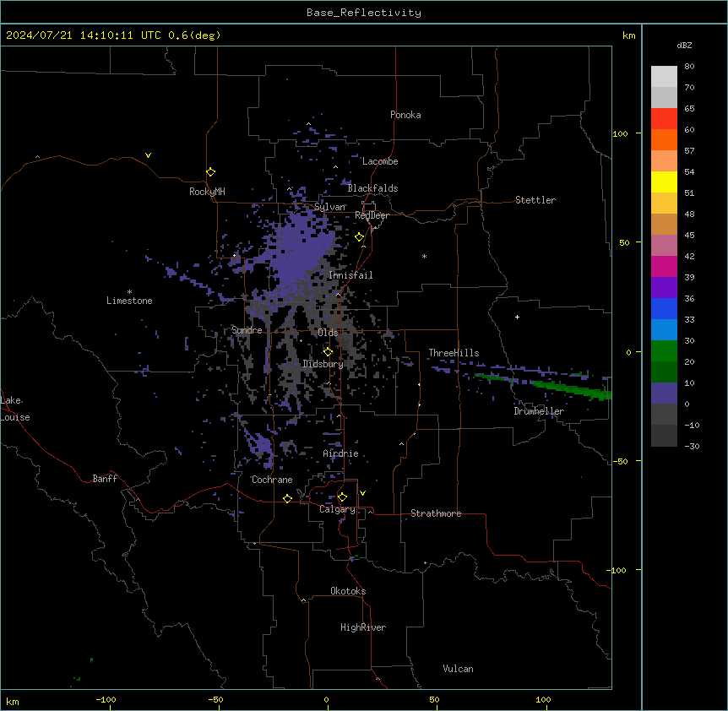Image resolution: width=728 pixels, height=711 pixels.
Task: Click the Sylvan label on map
Action: (330, 207)
